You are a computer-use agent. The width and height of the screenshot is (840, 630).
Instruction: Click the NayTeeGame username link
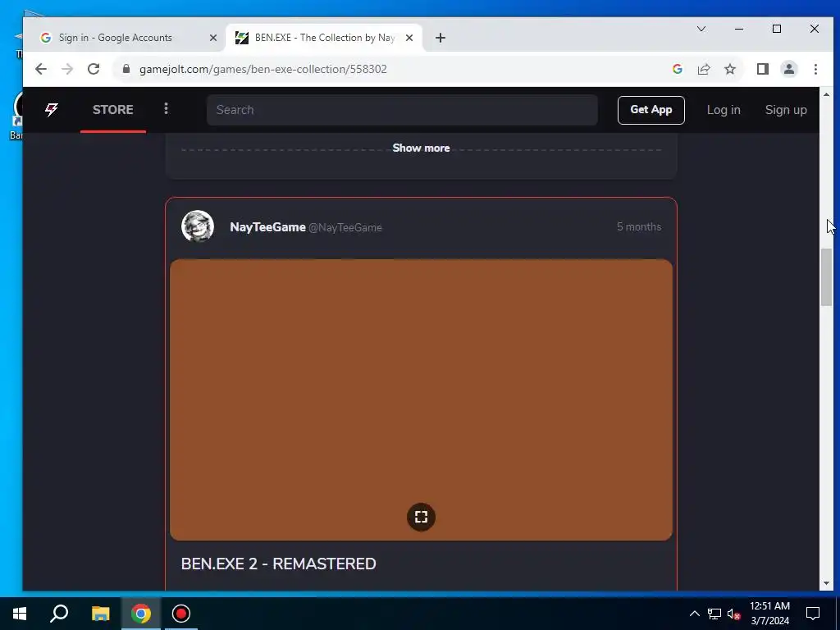pos(267,227)
